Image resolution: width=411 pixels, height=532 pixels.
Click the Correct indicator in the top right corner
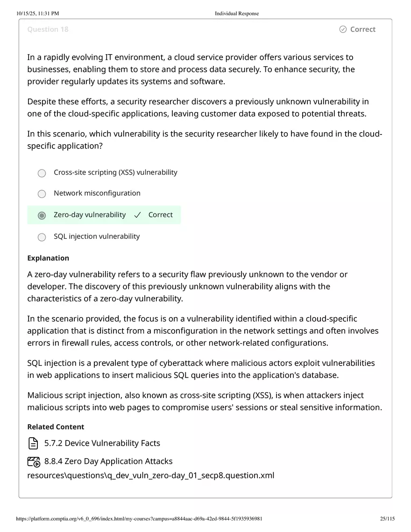[x=357, y=29]
